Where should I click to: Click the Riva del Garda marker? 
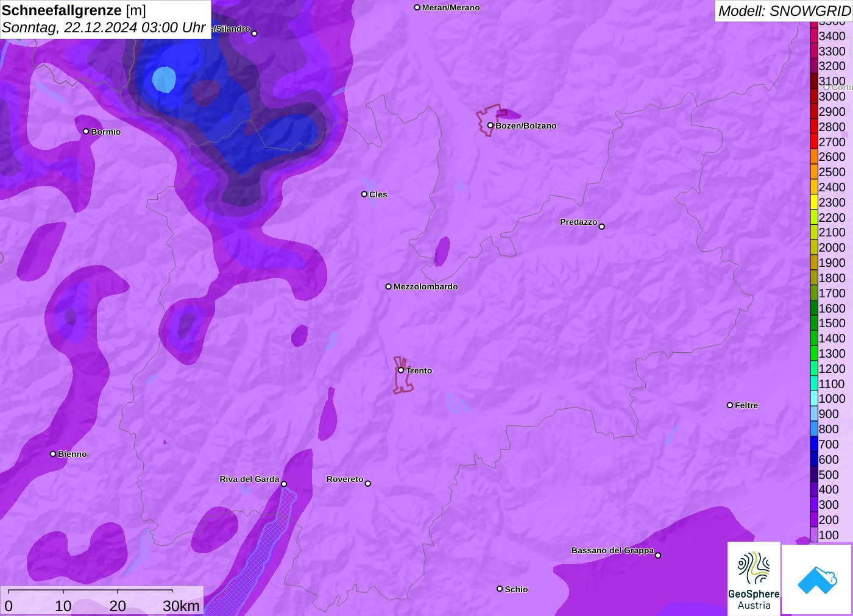[x=284, y=484]
